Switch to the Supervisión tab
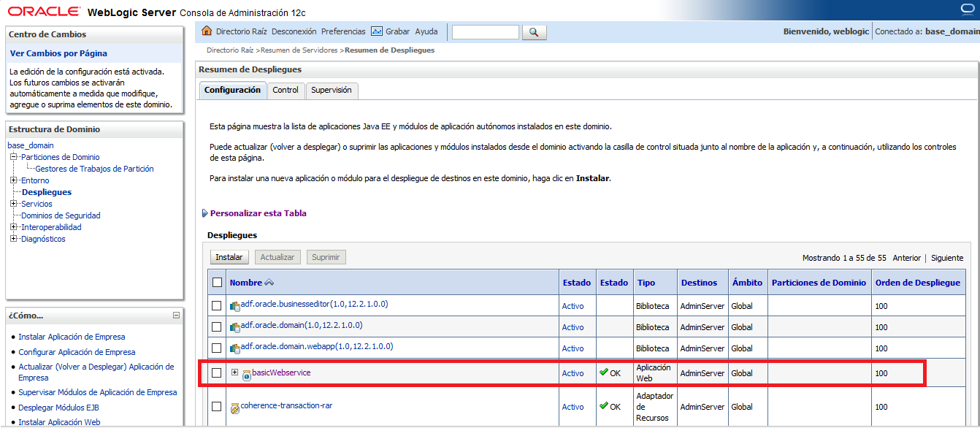This screenshot has height=428, width=980. point(332,90)
